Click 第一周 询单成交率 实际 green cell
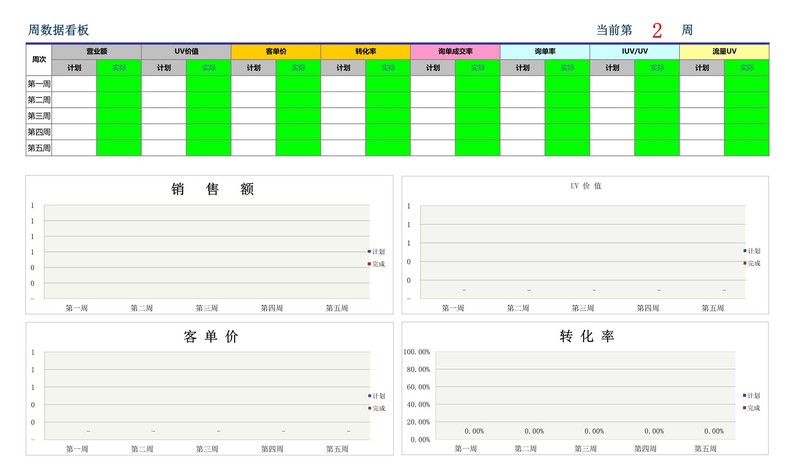The image size is (800, 464). pos(478,84)
